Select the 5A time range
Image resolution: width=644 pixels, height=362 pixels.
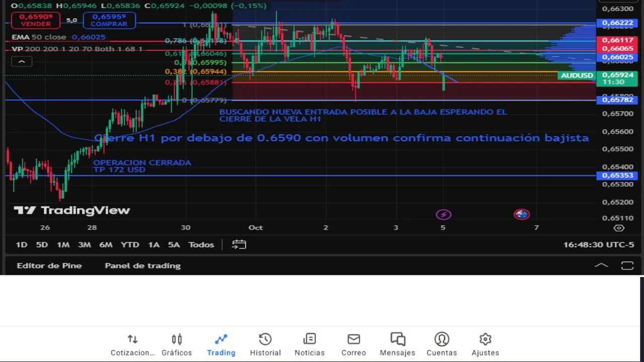[x=174, y=244]
